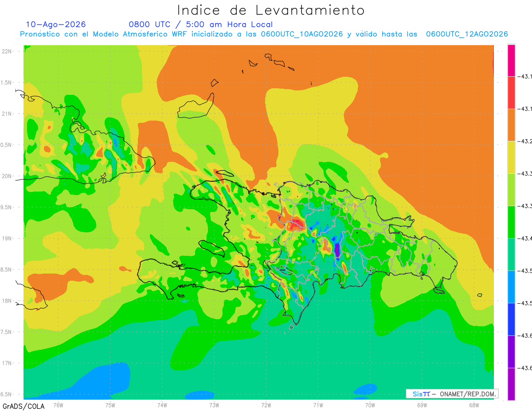This screenshot has height=411, width=532.
Task: Click the '22N' latitude label
Action: click(7, 51)
